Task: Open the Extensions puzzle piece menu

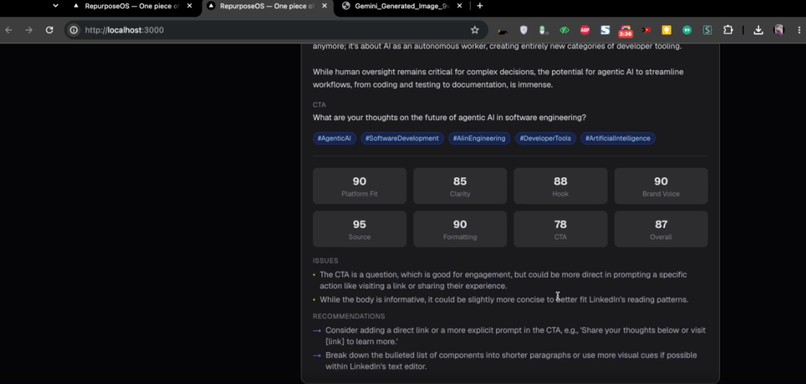Action: 728,30
